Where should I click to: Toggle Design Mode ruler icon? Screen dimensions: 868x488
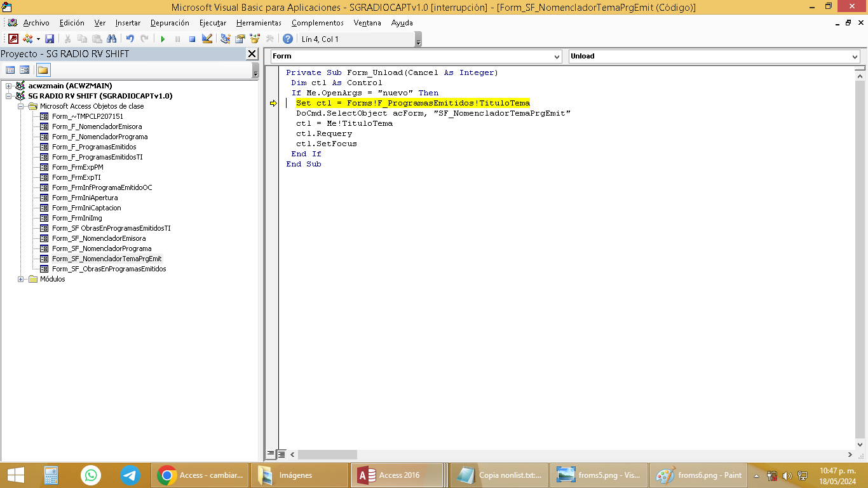(207, 39)
